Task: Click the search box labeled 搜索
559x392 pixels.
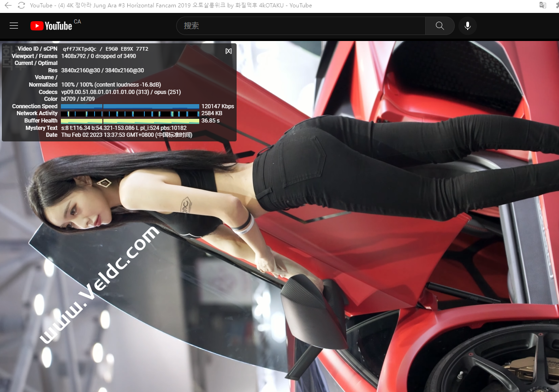Action: [x=301, y=26]
